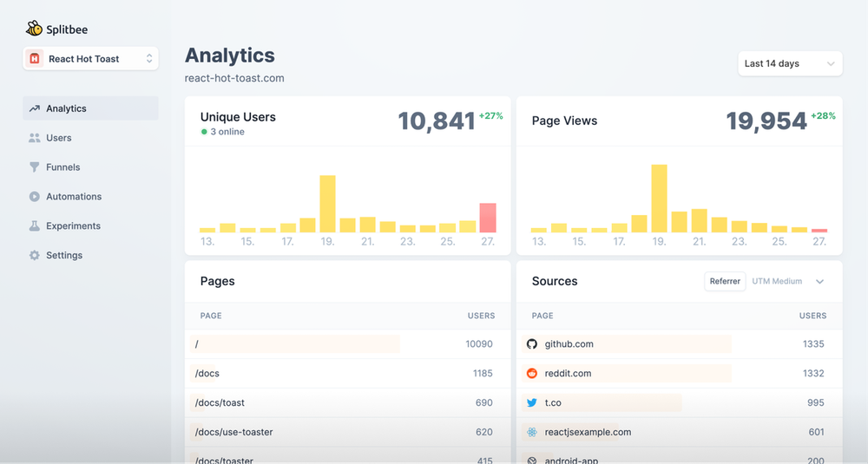Click the React atom icon beside reactjsexample.com
The height and width of the screenshot is (464, 868).
coord(532,432)
